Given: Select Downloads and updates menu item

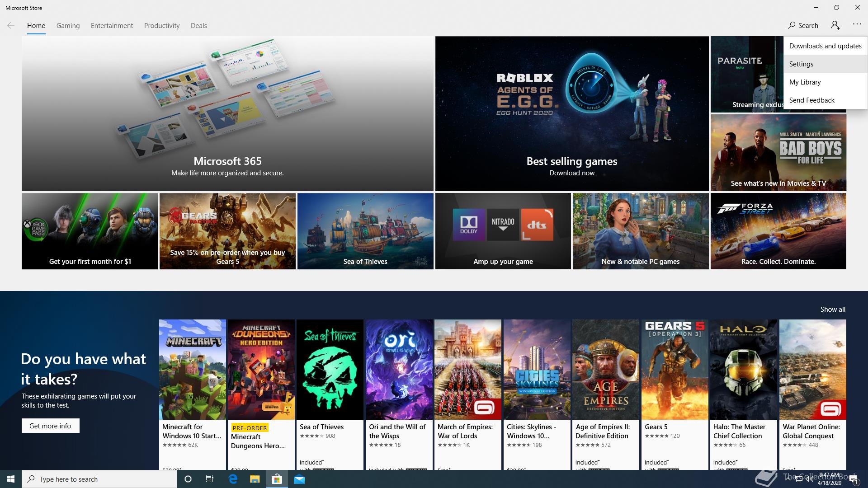Looking at the screenshot, I should pos(826,46).
